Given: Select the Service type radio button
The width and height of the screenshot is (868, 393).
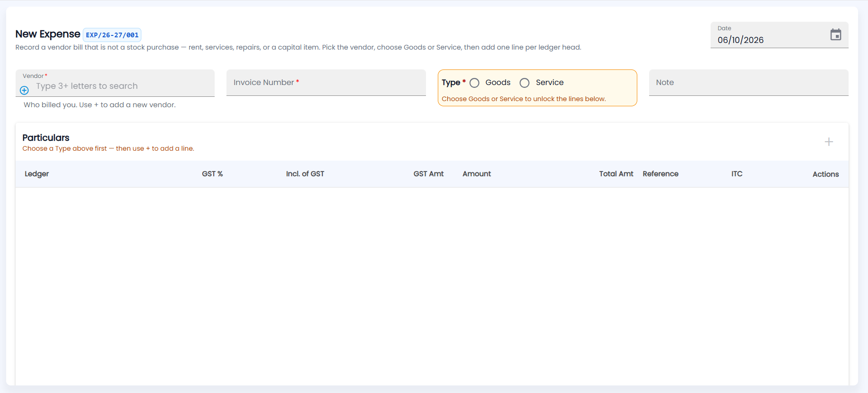Looking at the screenshot, I should [524, 83].
